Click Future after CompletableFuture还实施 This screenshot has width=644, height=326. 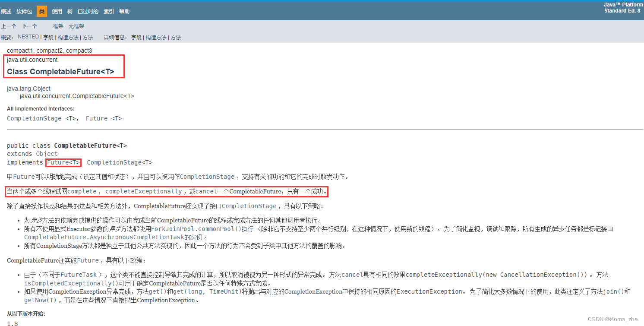[88, 260]
